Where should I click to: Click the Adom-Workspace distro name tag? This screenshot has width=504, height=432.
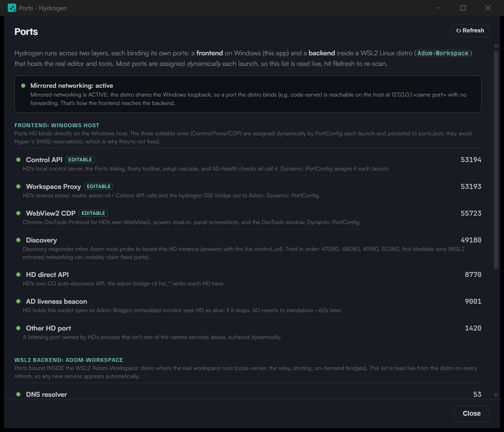pyautogui.click(x=443, y=53)
